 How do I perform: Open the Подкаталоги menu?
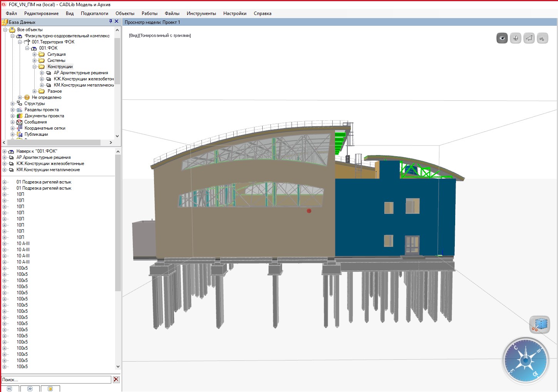pos(94,13)
